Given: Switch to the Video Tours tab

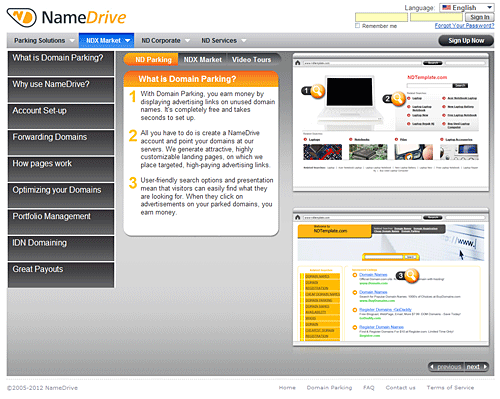Looking at the screenshot, I should [x=252, y=59].
